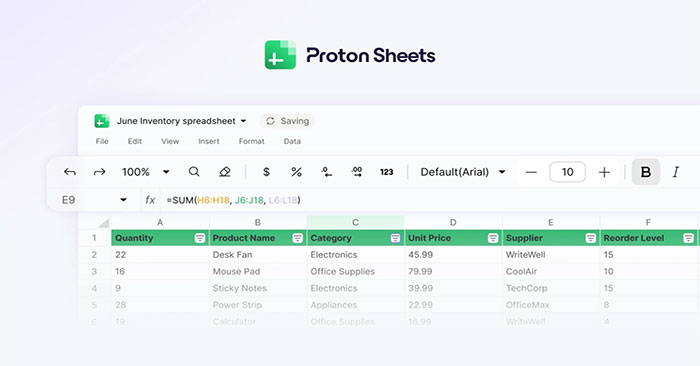Open the Unit Price column filter
Viewport: 700px width, 366px height.
pyautogui.click(x=493, y=238)
